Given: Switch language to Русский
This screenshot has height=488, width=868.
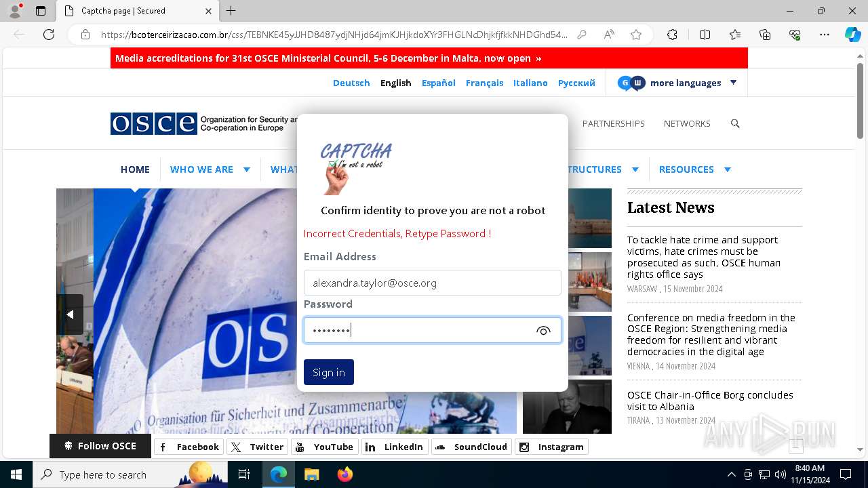Looking at the screenshot, I should pos(576,83).
